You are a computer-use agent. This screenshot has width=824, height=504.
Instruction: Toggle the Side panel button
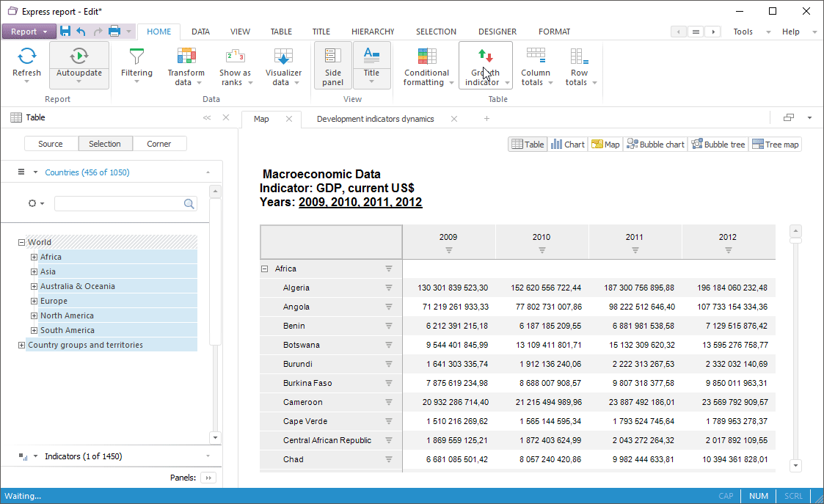(332, 65)
